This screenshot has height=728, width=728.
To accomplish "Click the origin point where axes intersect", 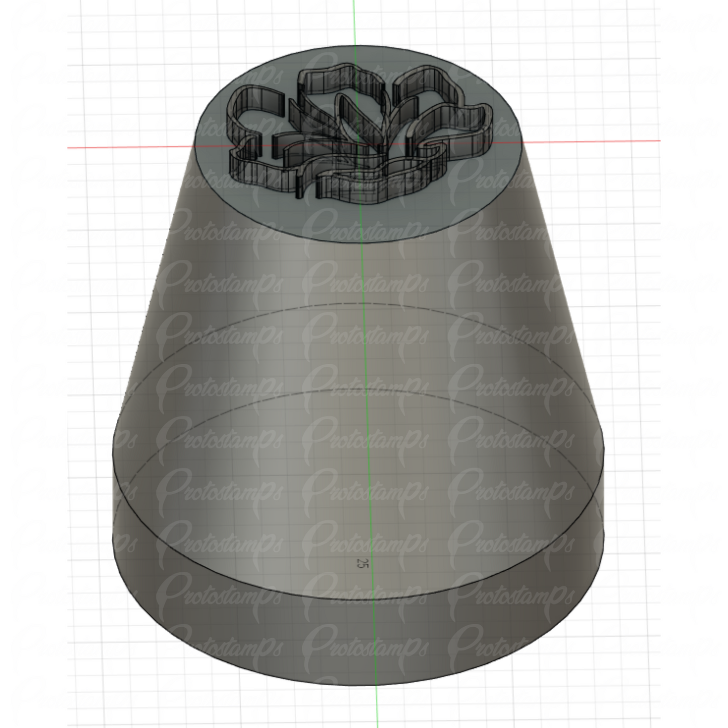I will point(359,145).
